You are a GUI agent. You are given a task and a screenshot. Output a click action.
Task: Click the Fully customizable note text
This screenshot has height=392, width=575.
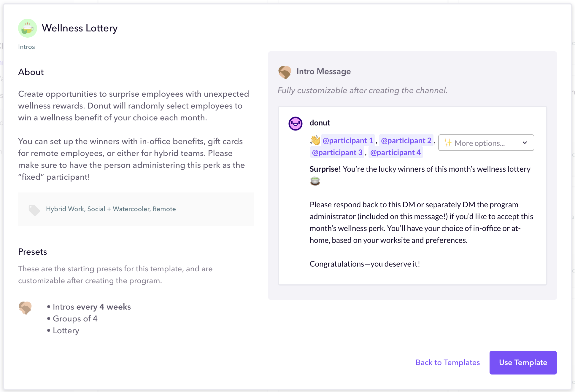[362, 90]
